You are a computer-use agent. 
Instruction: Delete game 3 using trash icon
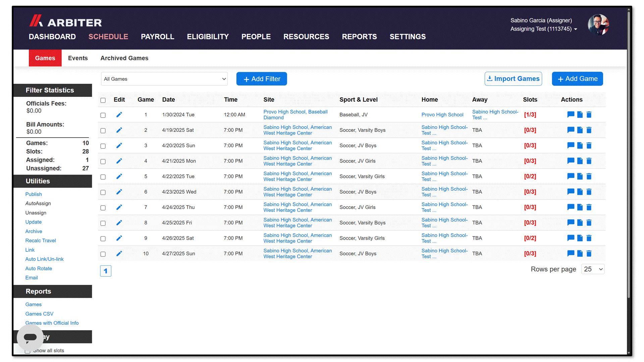(589, 145)
